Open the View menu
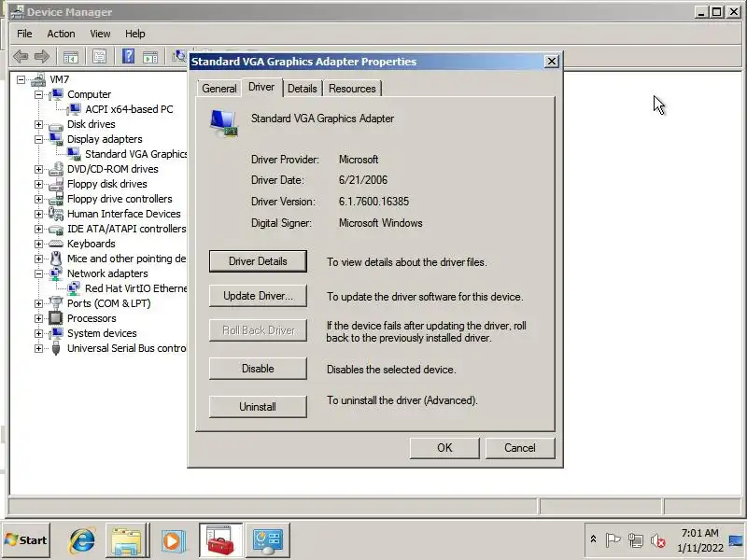Viewport: 747px width, 560px height. [100, 34]
